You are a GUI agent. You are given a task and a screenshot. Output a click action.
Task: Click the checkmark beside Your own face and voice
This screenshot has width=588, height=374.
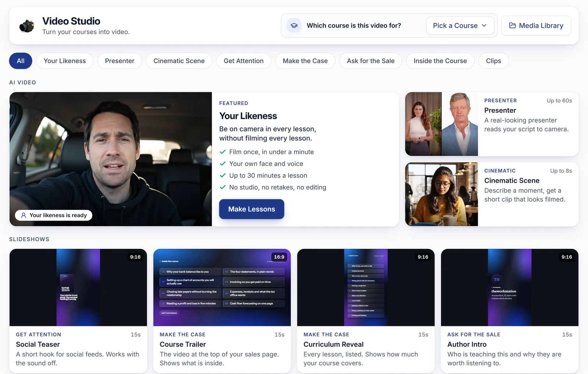(x=223, y=163)
